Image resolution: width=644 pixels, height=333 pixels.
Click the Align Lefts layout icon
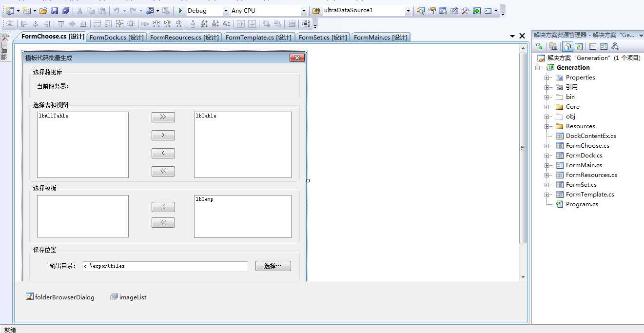coord(24,24)
